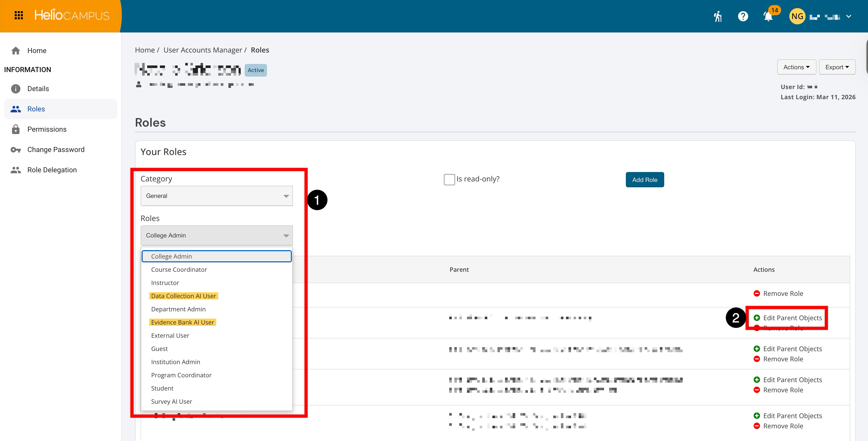Viewport: 868px width, 441px height.
Task: Open the app launcher grid icon
Action: (x=19, y=15)
